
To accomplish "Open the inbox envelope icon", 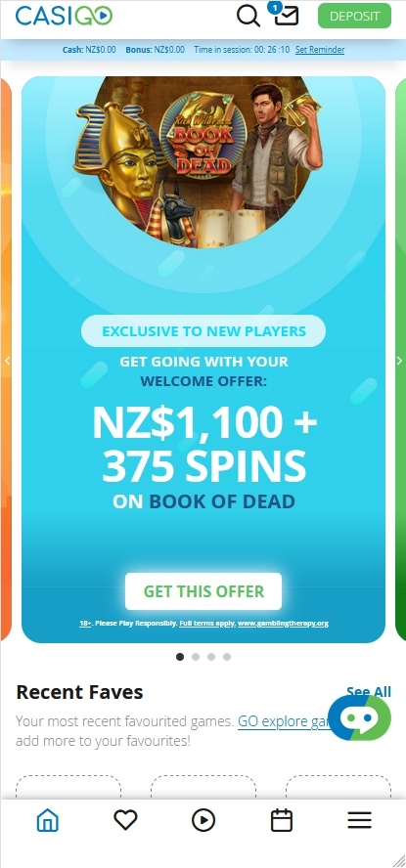I will click(287, 16).
